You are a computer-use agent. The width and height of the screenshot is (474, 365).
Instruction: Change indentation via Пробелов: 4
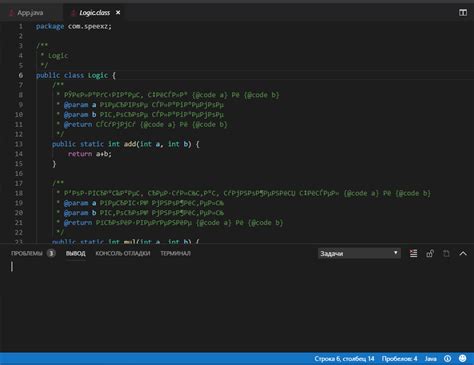(x=399, y=359)
